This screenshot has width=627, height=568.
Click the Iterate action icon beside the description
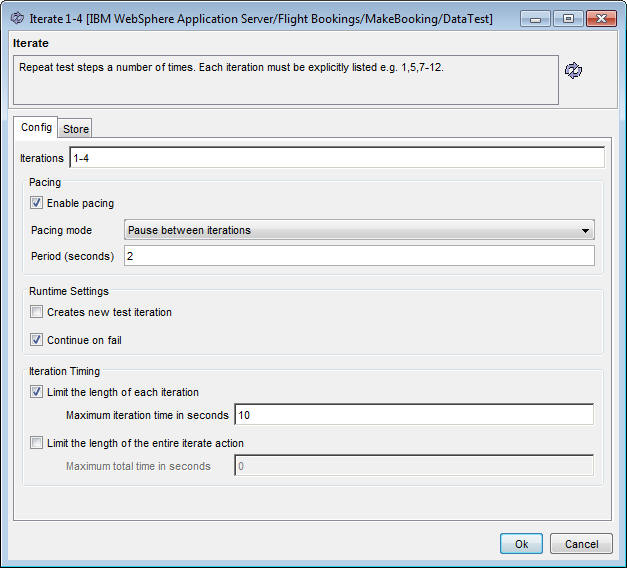point(574,71)
